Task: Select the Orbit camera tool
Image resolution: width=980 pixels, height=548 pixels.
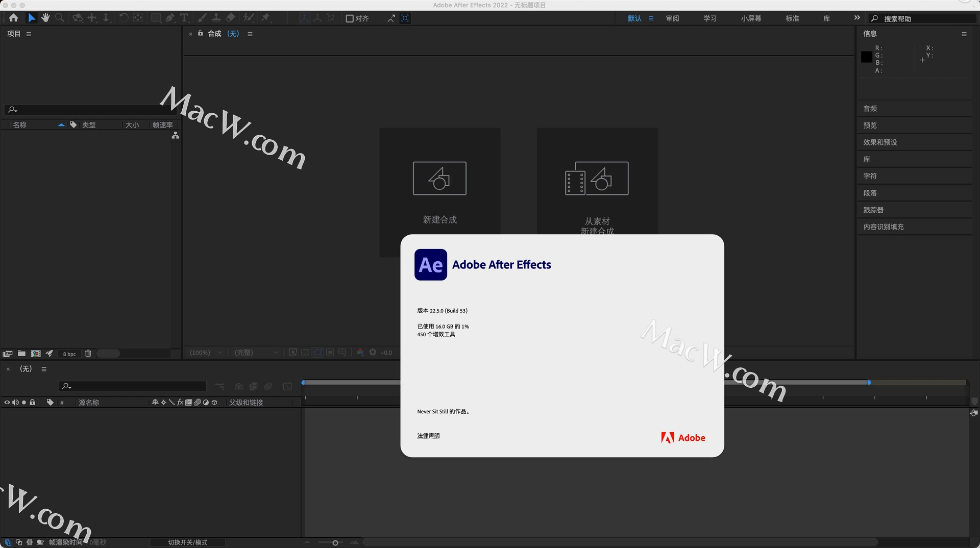Action: pos(78,18)
